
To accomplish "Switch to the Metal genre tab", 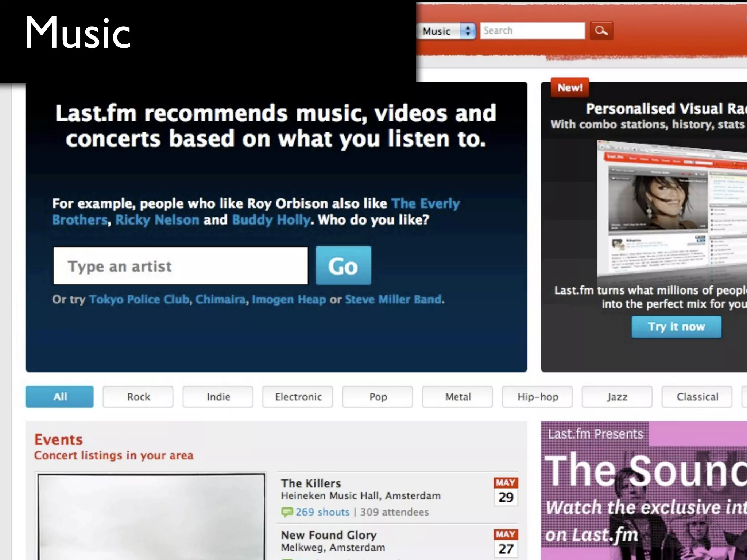I will coord(458,397).
